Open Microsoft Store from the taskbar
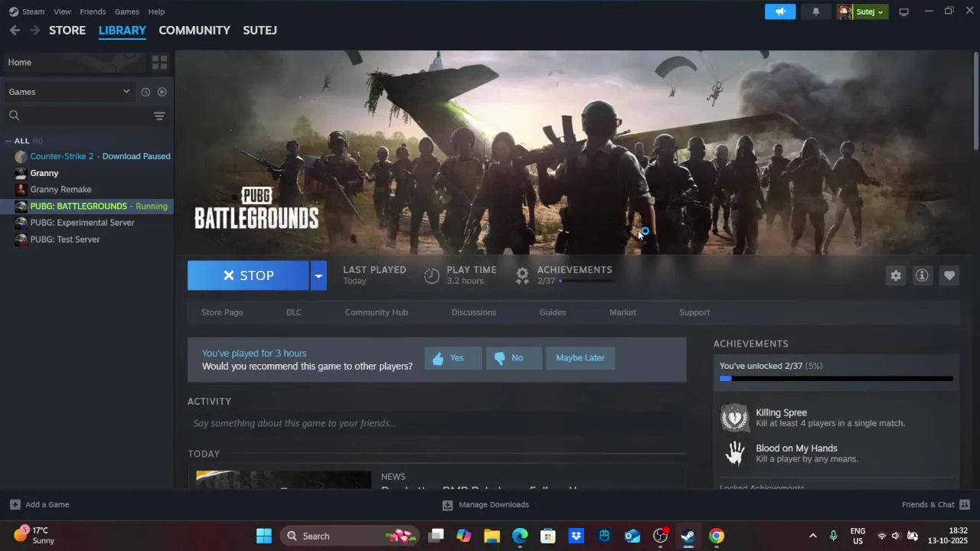Screen dimensions: 980x551 click(x=548, y=536)
